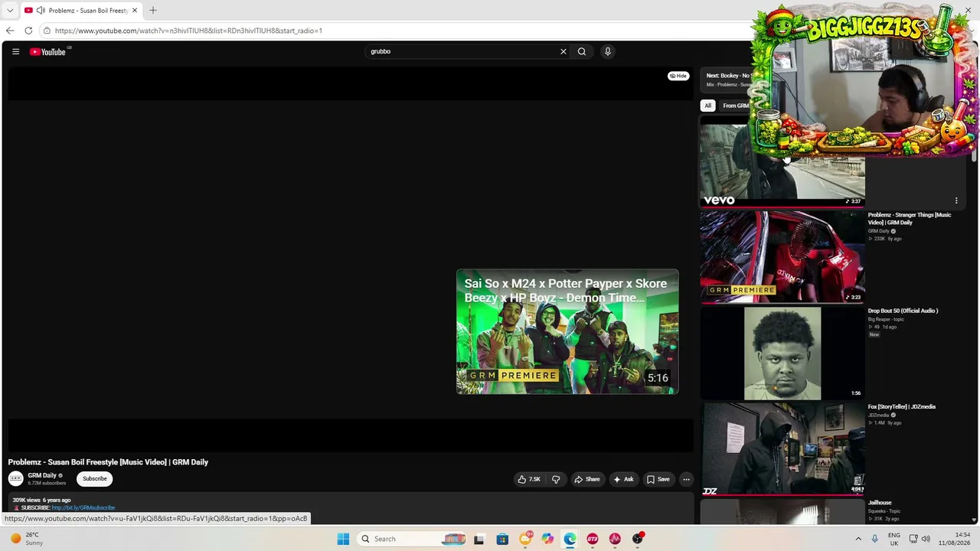Mute the tab via its speaker icon
980x551 pixels.
[x=41, y=11]
